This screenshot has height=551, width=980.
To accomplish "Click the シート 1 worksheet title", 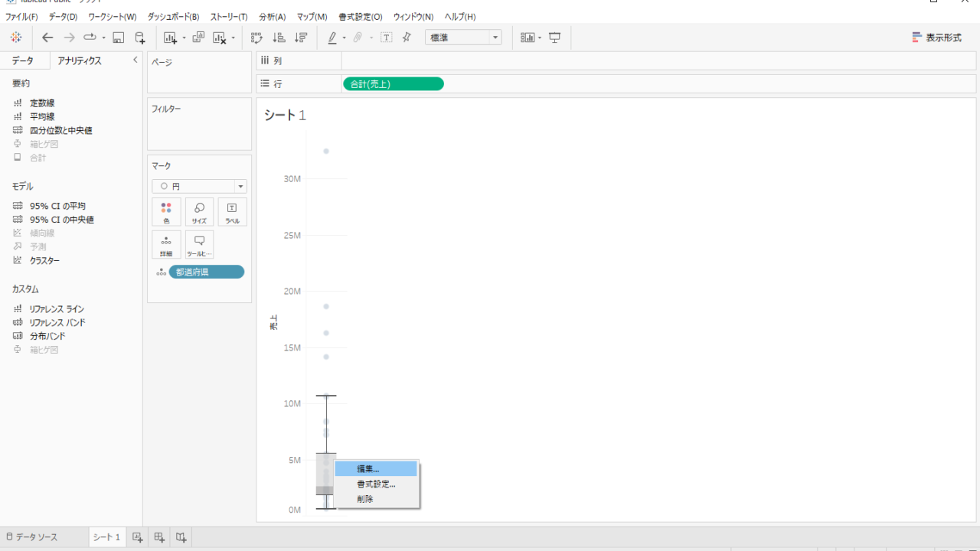I will tap(285, 116).
